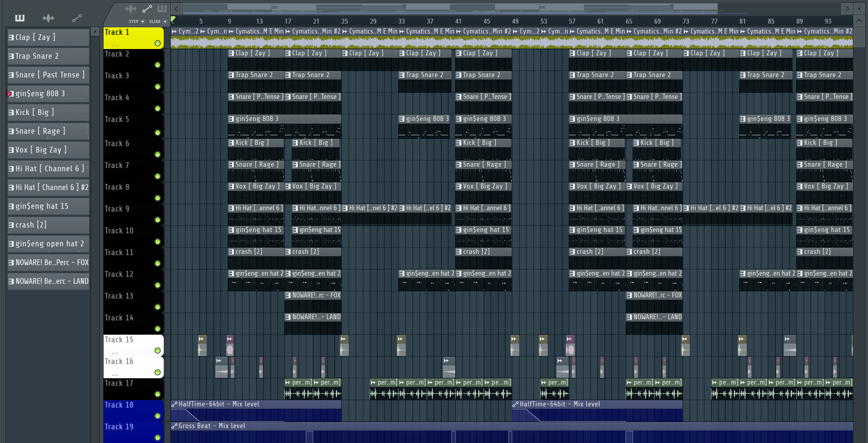
Task: Toggle STEP editing mode
Action: click(143, 21)
